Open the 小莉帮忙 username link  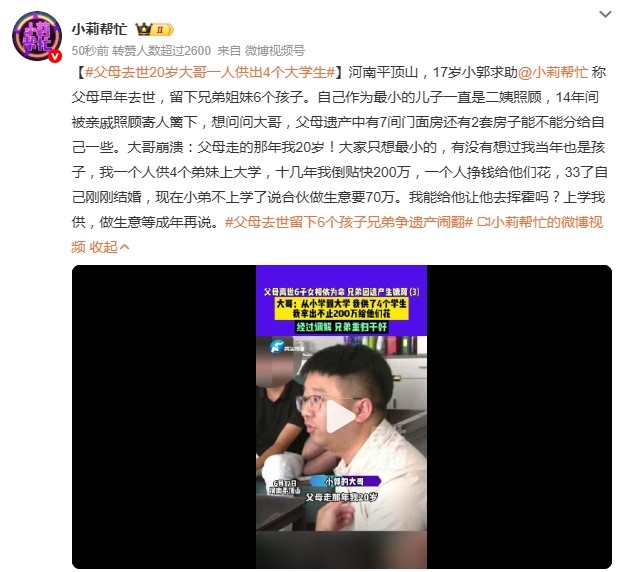[x=99, y=29]
